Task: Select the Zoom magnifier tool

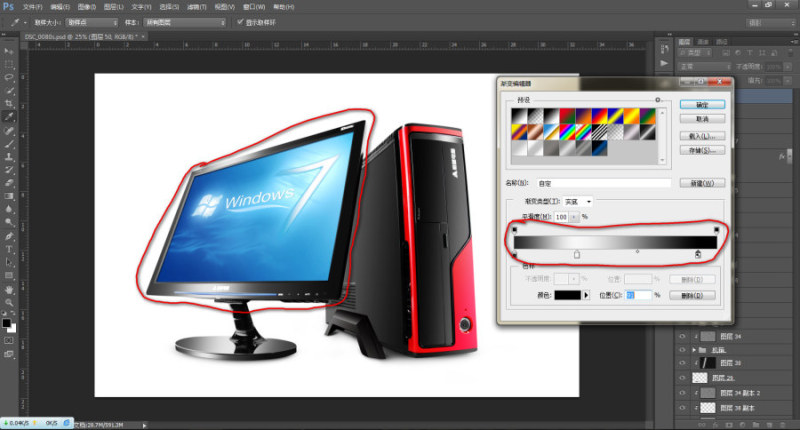Action: point(9,302)
